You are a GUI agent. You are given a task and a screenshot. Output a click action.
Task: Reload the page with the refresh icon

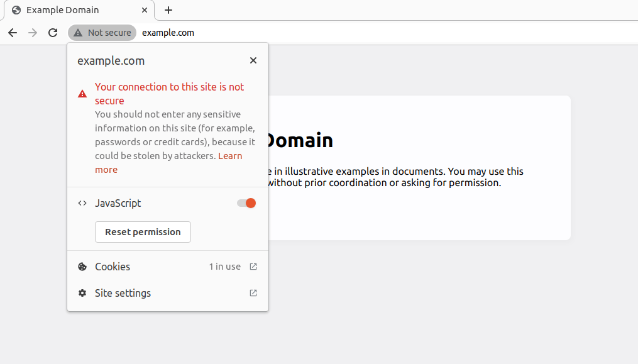click(53, 33)
